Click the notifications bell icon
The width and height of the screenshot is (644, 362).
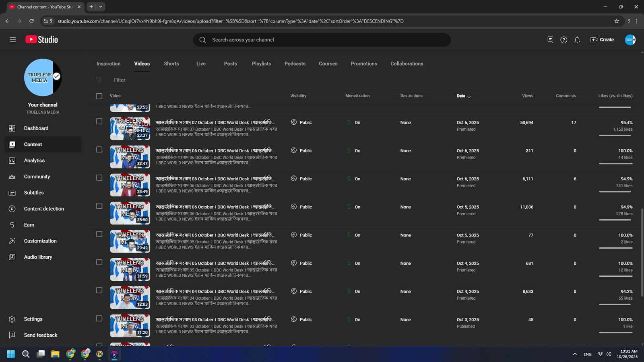(577, 40)
